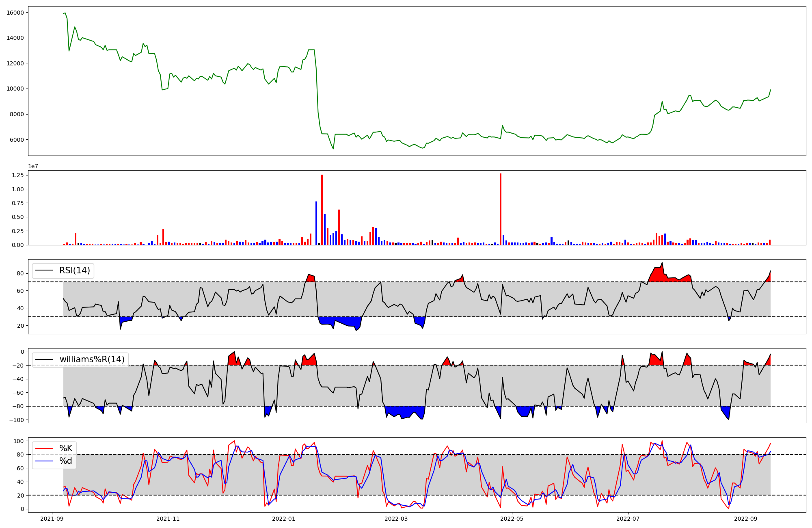
Task: Select the 2022-09 x-axis tick label
Action: 746,519
